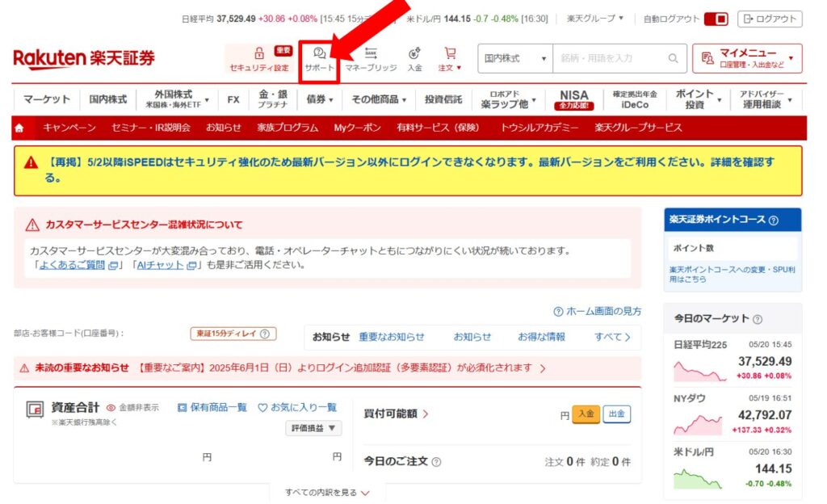The height and width of the screenshot is (504, 827).
Task: Click the orange 入金 button
Action: click(586, 414)
